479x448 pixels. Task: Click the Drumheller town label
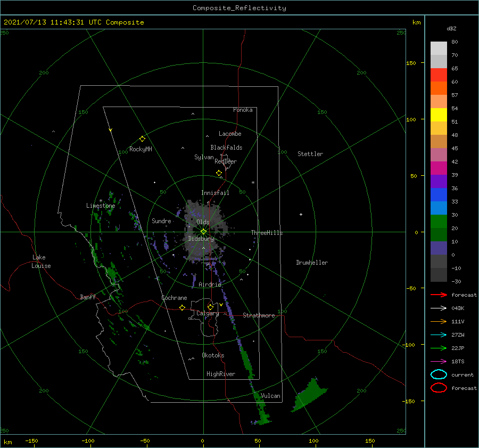312,263
